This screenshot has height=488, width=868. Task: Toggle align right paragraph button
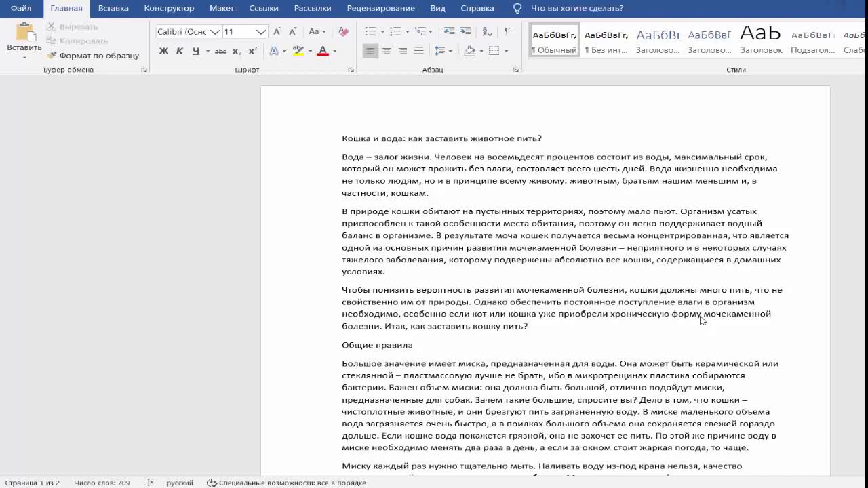[403, 51]
